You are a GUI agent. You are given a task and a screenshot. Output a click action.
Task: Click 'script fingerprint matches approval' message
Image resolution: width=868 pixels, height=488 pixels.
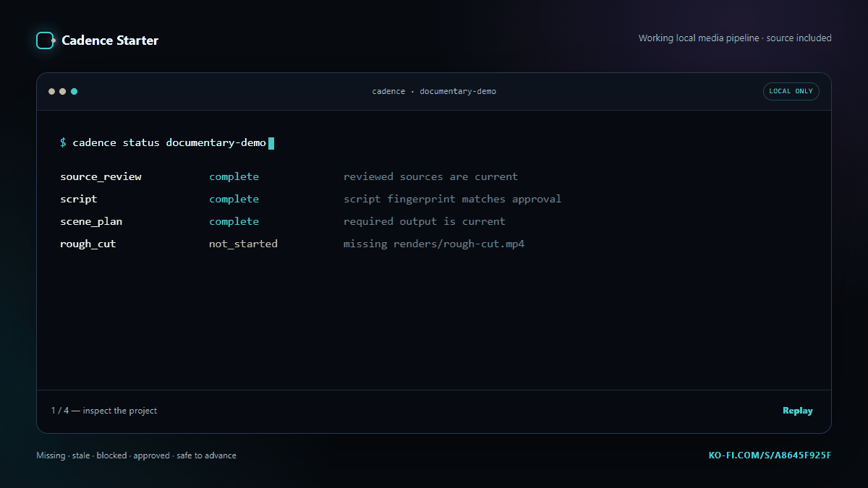coord(452,199)
